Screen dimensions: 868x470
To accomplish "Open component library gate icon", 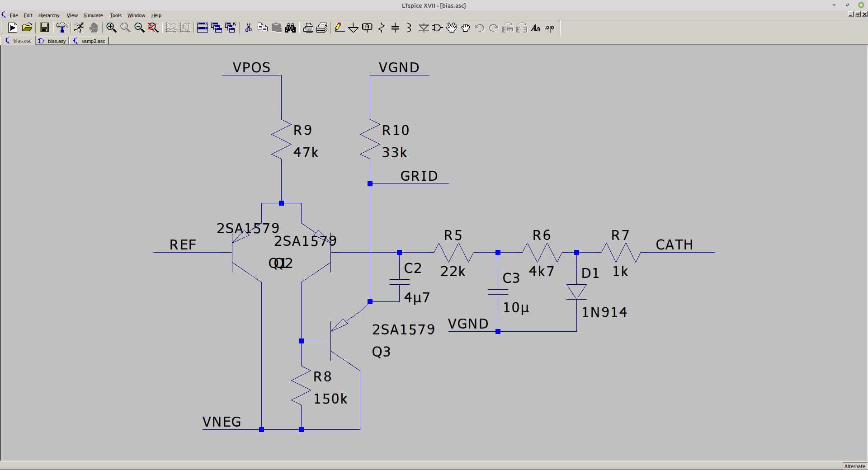I will pos(438,28).
